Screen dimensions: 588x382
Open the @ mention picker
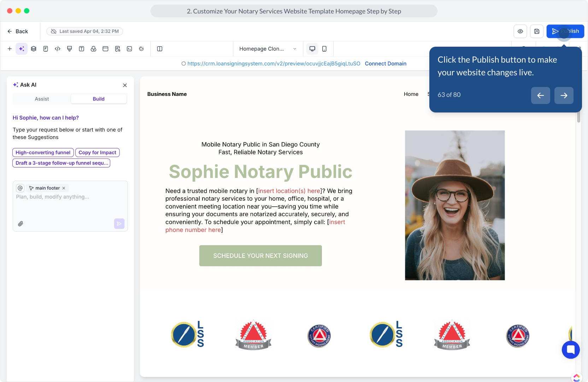click(20, 188)
